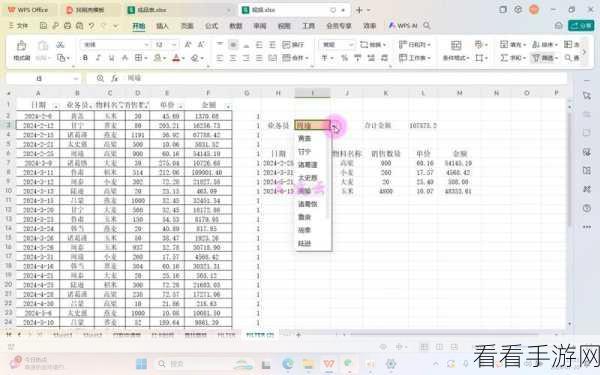Open the cell I3 validation dropdown arrow
The width and height of the screenshot is (600, 375).
(335, 126)
